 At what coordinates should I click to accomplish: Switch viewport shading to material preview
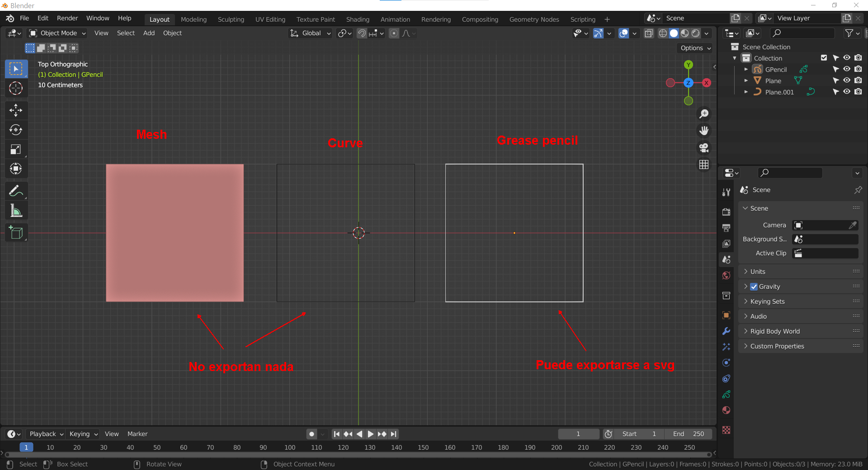tap(685, 33)
